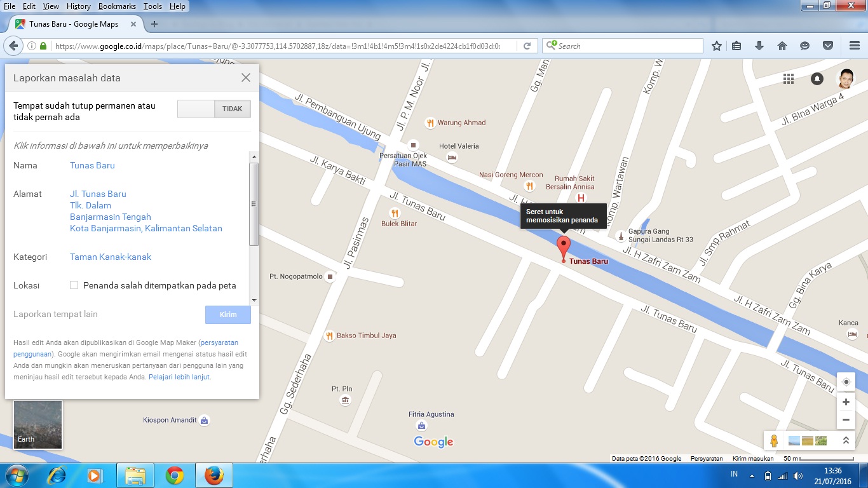Click the site info icon in the address bar

[x=31, y=46]
